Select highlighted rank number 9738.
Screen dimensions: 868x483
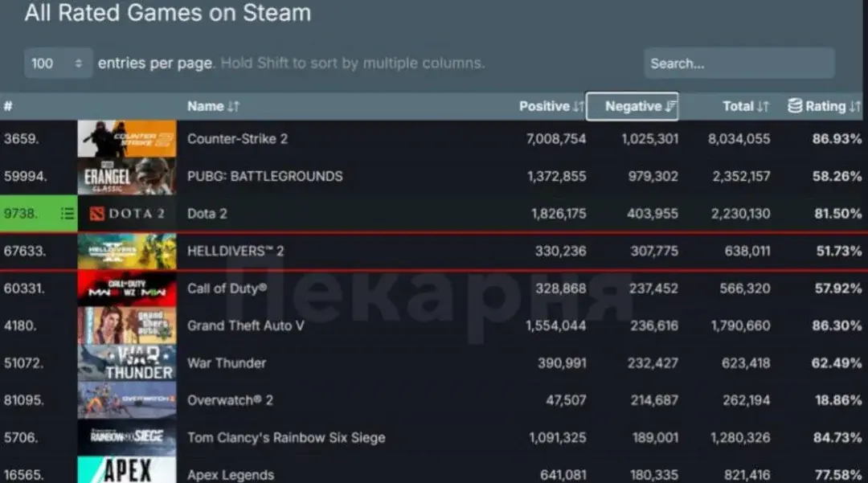21,214
